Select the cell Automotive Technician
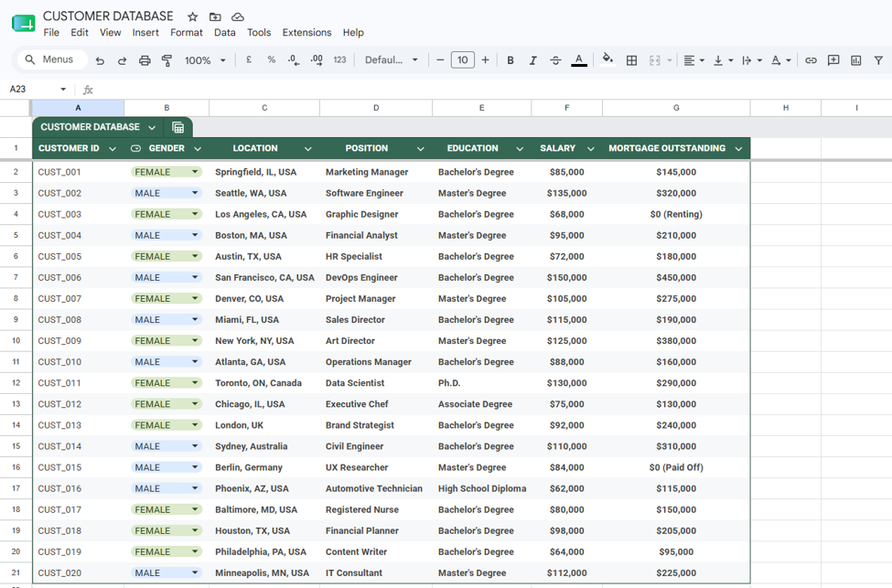The image size is (892, 588). click(x=376, y=488)
